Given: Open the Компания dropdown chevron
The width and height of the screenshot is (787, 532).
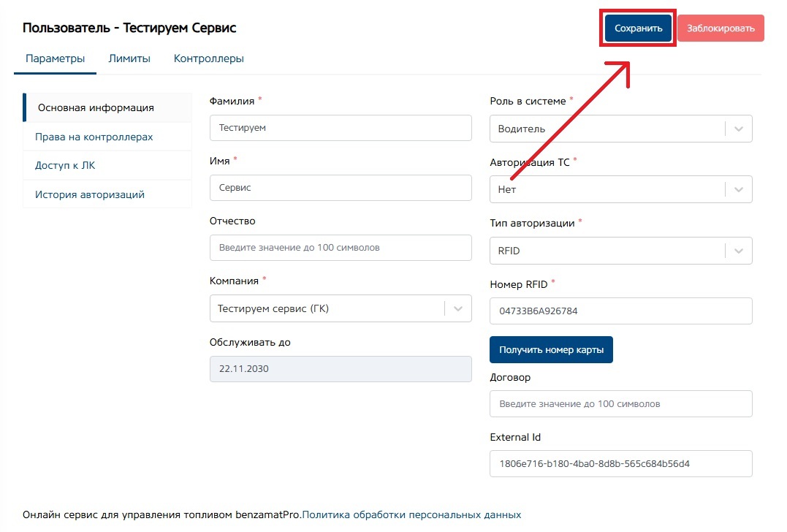Looking at the screenshot, I should (458, 308).
